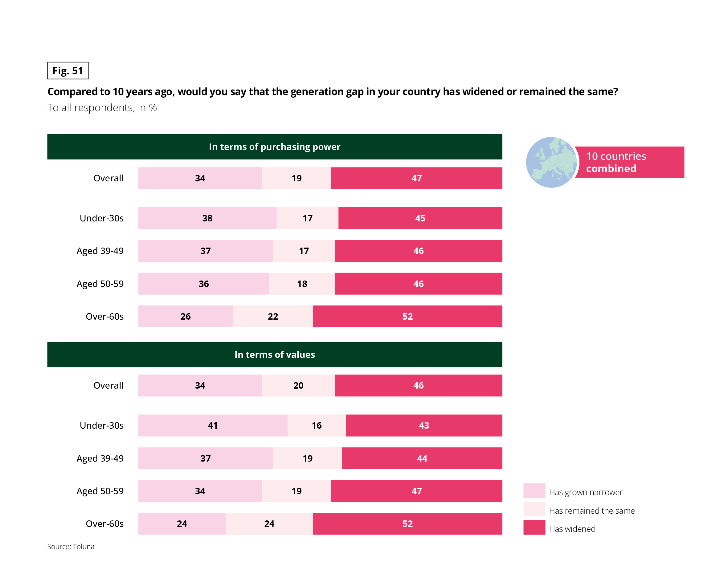Click the 'Has grown narrower' legend swatch
728x582 pixels.
coord(534,491)
